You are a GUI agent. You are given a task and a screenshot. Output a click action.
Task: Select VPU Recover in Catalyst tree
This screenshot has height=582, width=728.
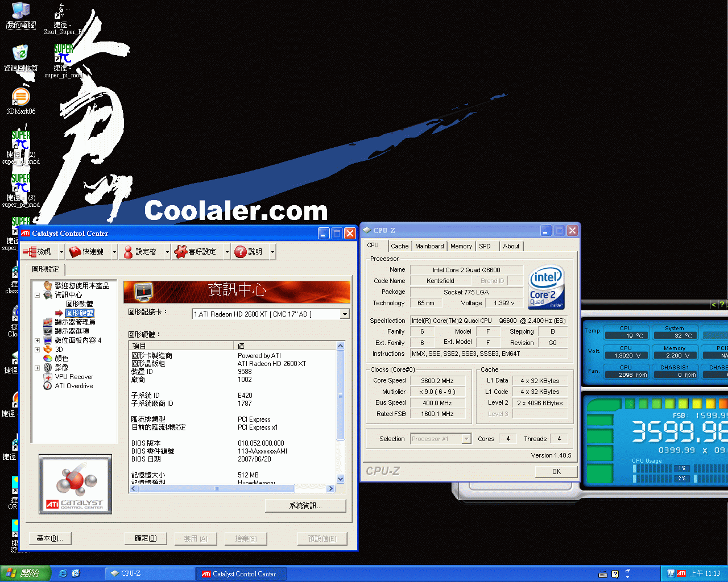(74, 377)
